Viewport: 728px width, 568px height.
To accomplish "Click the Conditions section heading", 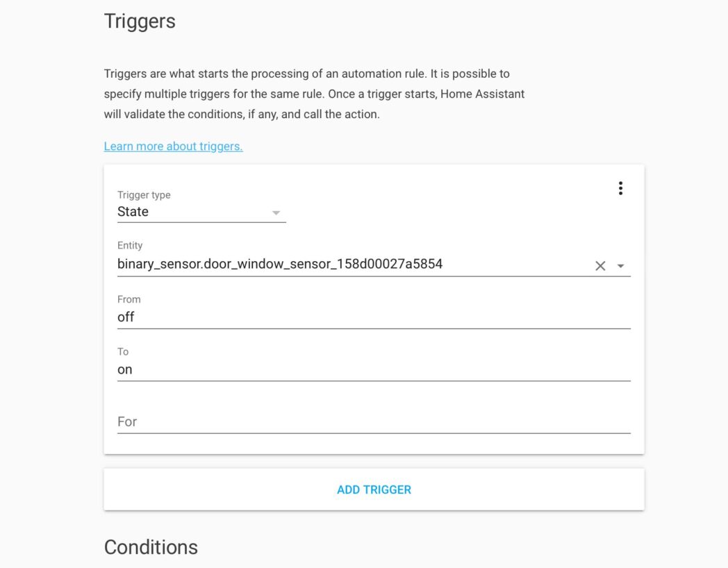I will click(151, 547).
